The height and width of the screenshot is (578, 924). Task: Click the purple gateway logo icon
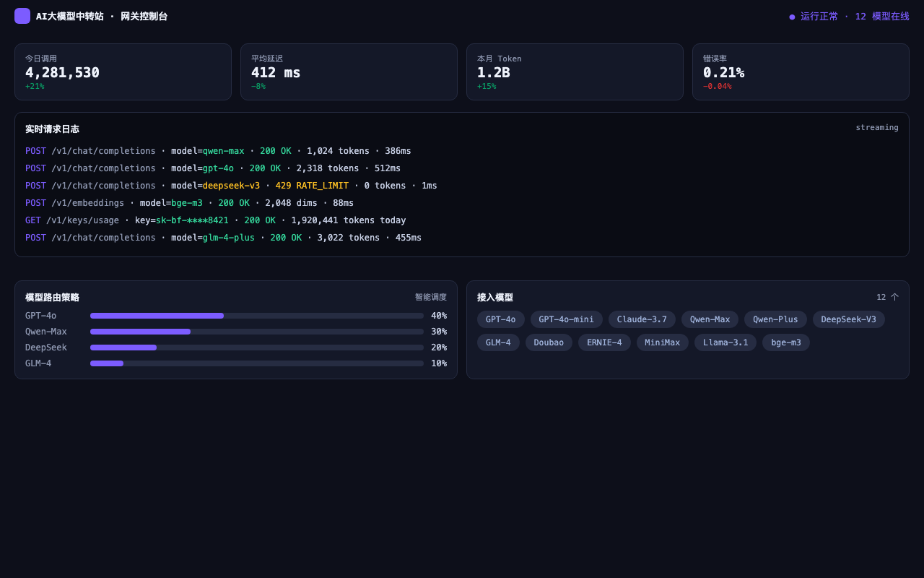(22, 16)
